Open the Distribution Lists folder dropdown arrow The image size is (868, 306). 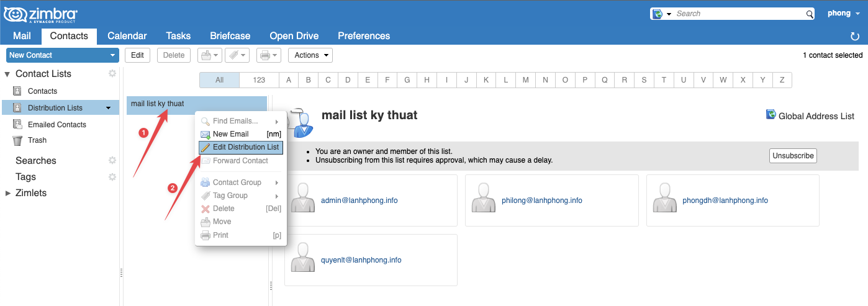coord(109,108)
